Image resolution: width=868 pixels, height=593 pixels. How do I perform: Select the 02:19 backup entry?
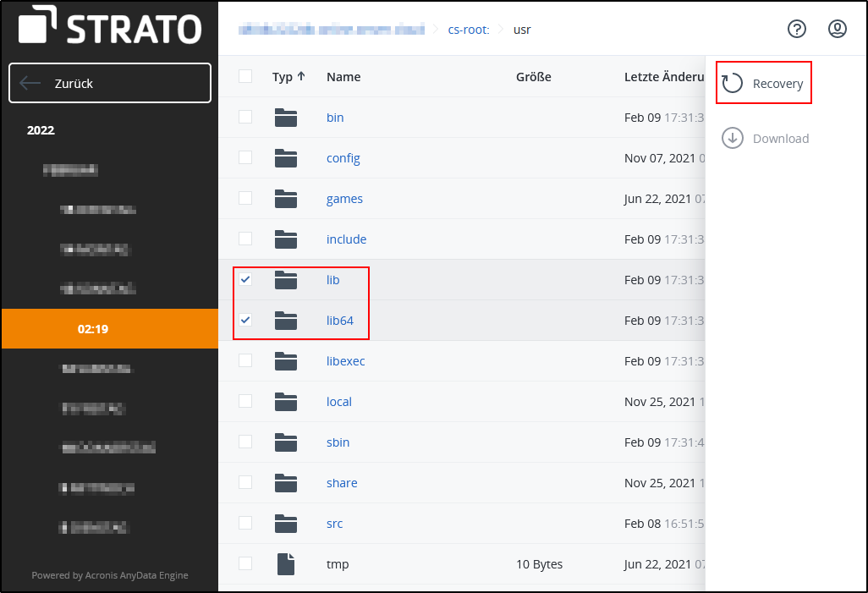93,329
